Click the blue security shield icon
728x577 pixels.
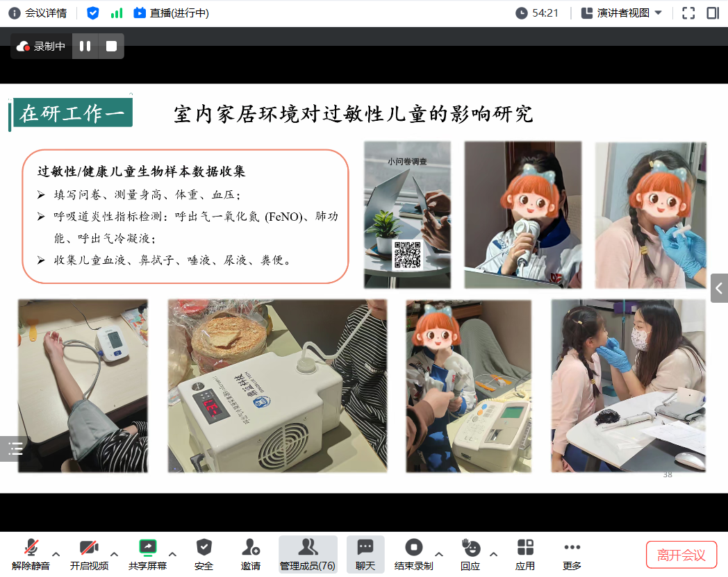click(92, 13)
